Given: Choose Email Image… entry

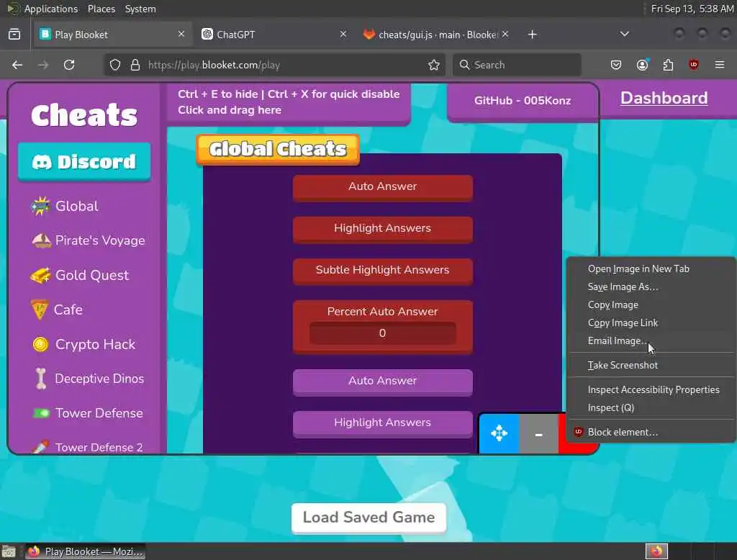Looking at the screenshot, I should tap(651, 340).
